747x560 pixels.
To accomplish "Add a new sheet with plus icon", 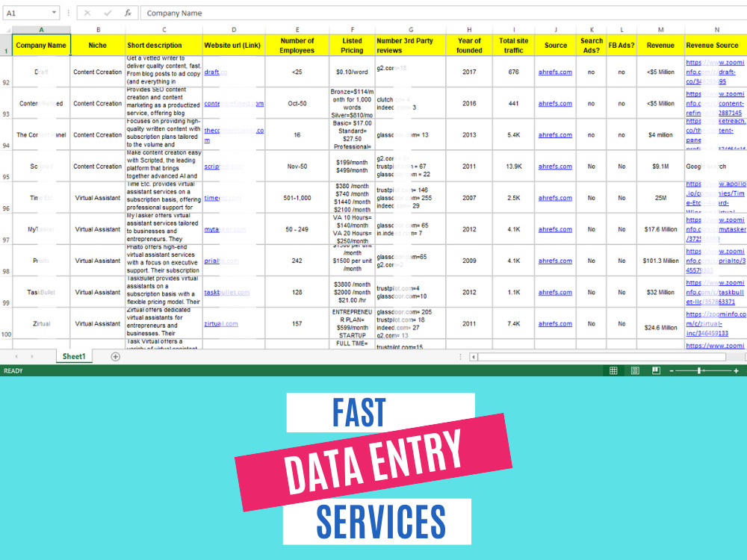I will click(x=115, y=357).
